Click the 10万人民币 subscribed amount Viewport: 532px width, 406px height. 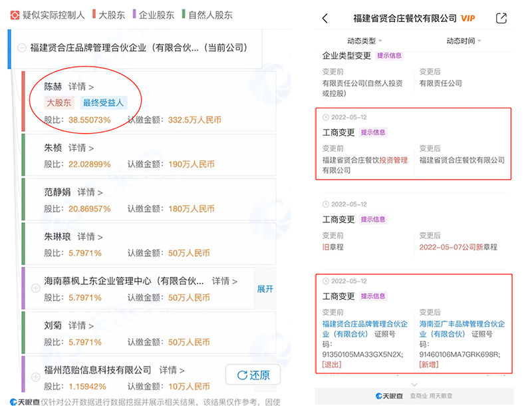tap(190, 387)
